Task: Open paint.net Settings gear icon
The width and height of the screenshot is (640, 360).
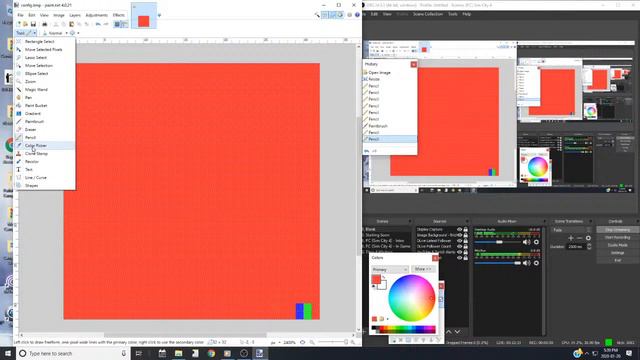Action: pyautogui.click(x=349, y=15)
